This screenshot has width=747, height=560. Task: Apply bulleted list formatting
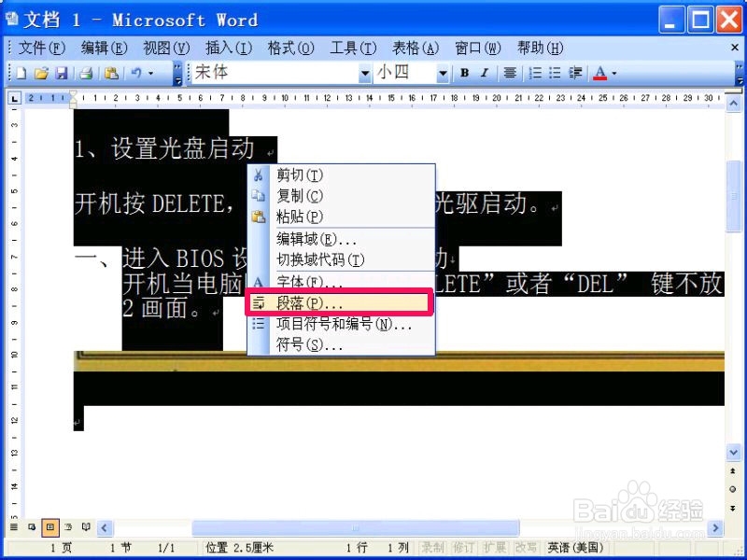[555, 73]
